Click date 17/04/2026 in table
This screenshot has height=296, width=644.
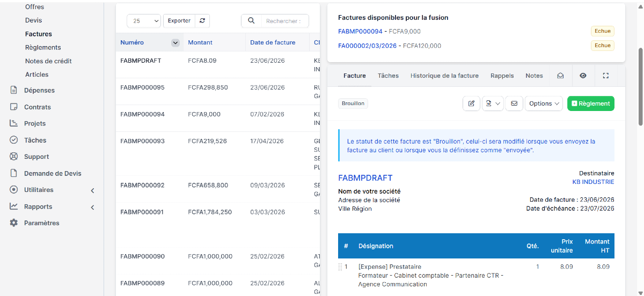[267, 141]
